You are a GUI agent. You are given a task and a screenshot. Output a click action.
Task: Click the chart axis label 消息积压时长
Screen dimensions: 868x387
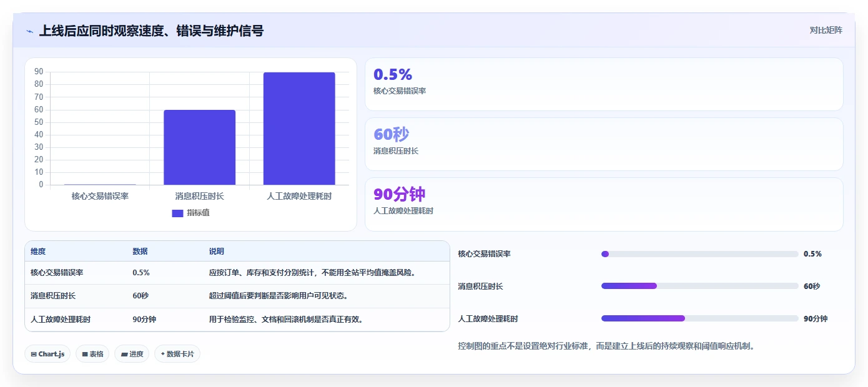tap(199, 196)
